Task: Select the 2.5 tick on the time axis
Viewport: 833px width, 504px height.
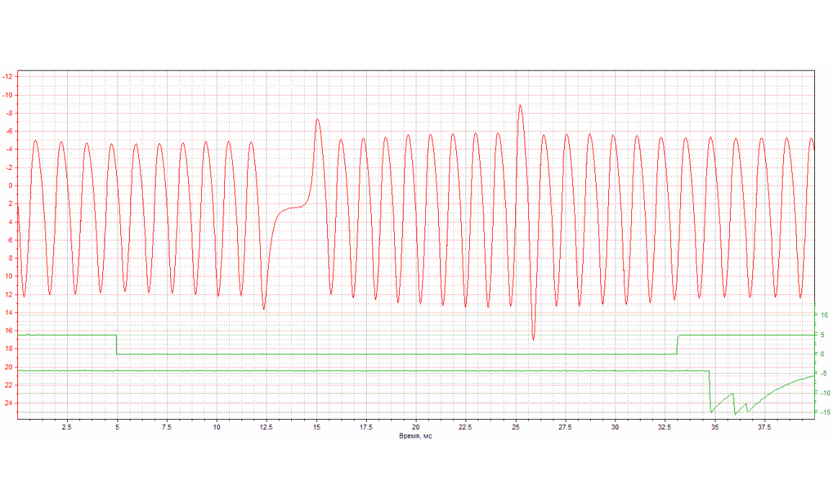Action: pos(66,428)
